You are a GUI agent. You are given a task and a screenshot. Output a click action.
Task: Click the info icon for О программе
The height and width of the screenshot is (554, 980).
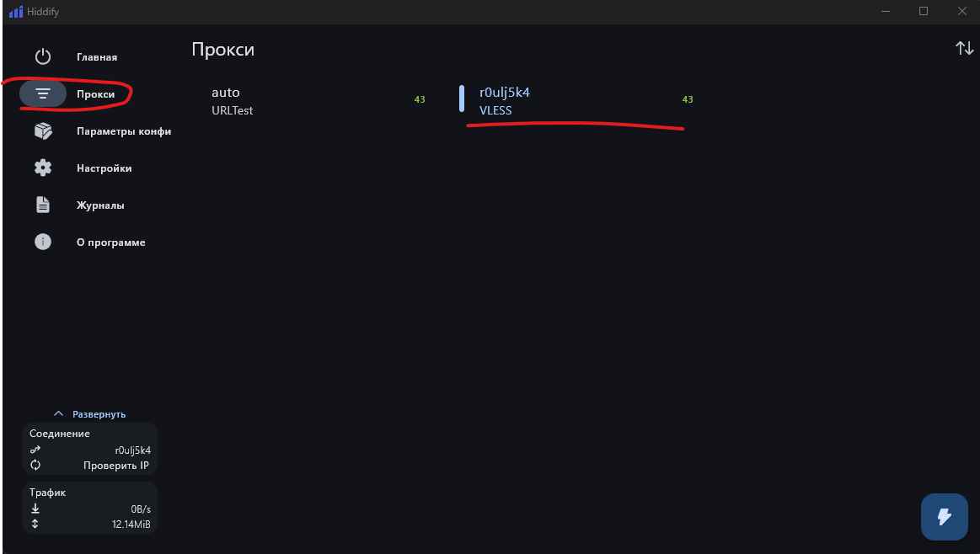[42, 242]
